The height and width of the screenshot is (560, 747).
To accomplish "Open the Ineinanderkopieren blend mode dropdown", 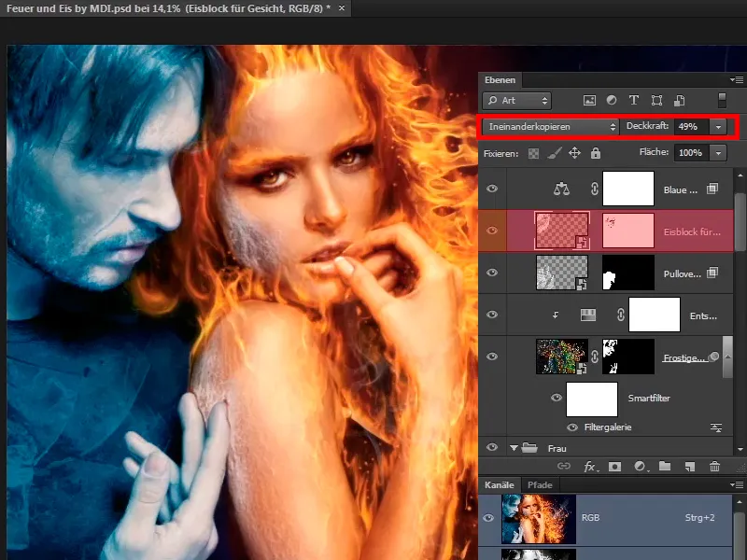I will (551, 127).
